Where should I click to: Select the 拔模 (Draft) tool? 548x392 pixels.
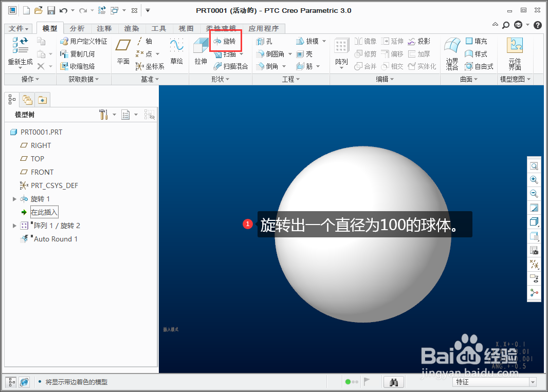307,41
